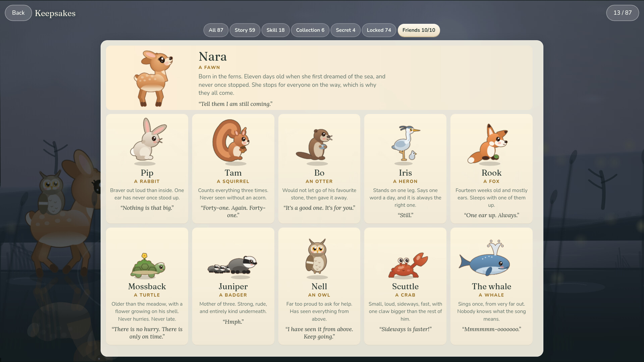The image size is (644, 362).
Task: Click the "A HERON" subtitle
Action: [406, 181]
